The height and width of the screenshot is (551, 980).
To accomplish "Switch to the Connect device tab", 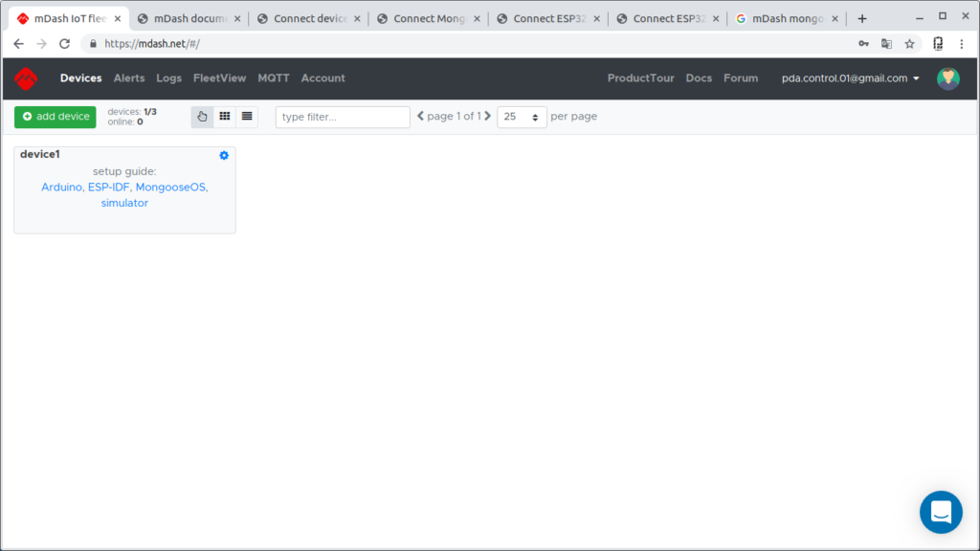I will pyautogui.click(x=308, y=19).
